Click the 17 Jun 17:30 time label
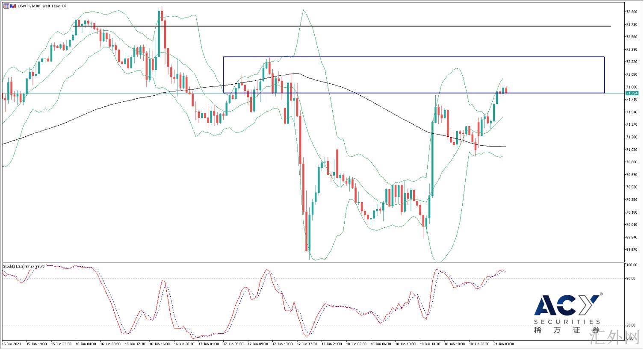The image size is (644, 350). pyautogui.click(x=307, y=344)
